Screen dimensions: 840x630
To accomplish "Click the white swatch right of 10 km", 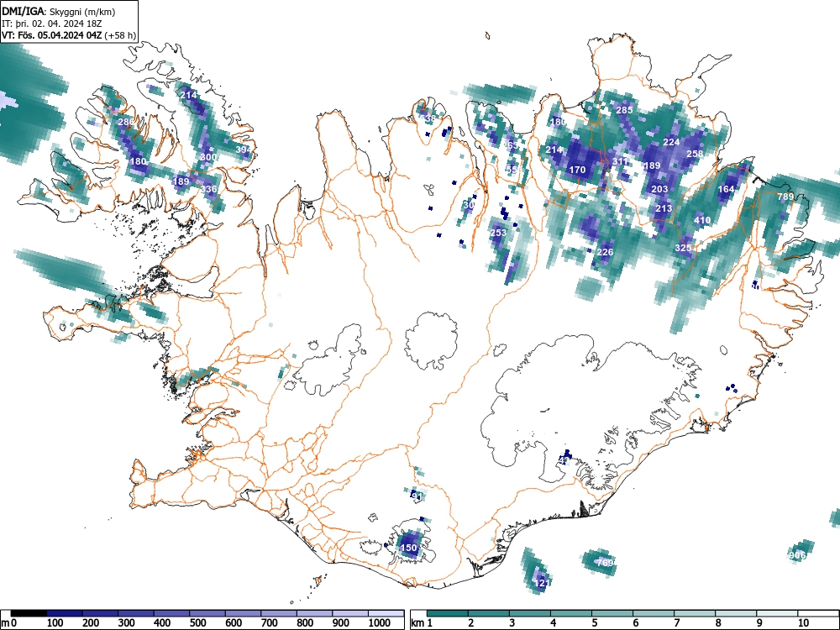I will point(818,613).
